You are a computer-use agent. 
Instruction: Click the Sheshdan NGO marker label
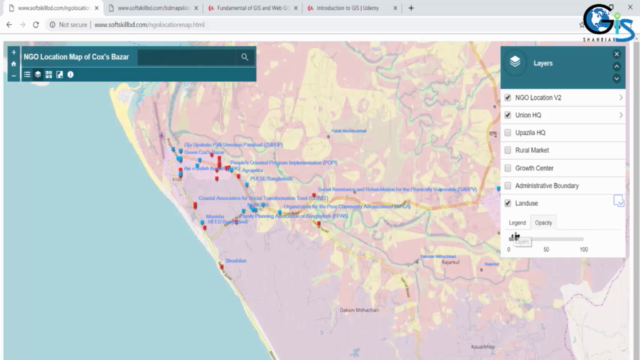coord(236,261)
